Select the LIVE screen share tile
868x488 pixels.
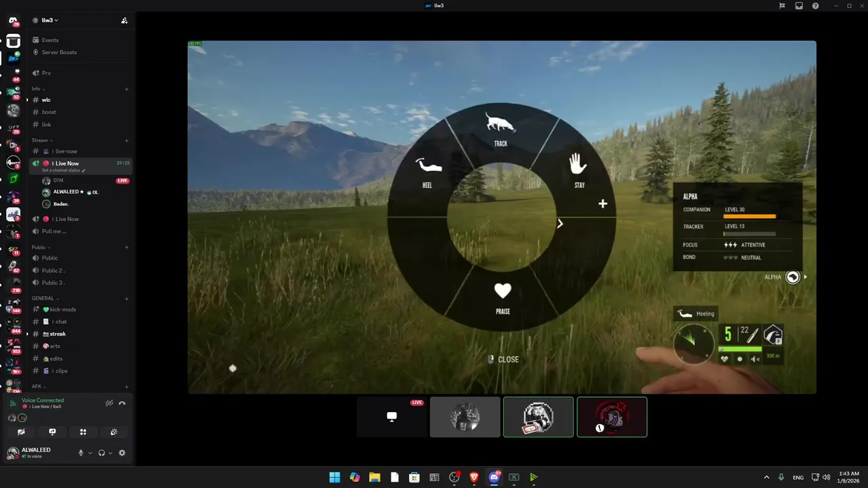[x=392, y=417]
